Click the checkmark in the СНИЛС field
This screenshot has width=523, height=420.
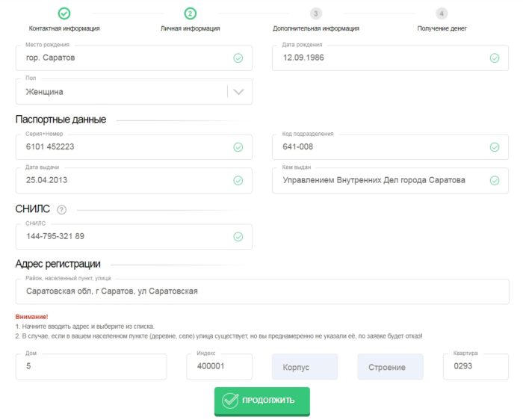point(238,237)
